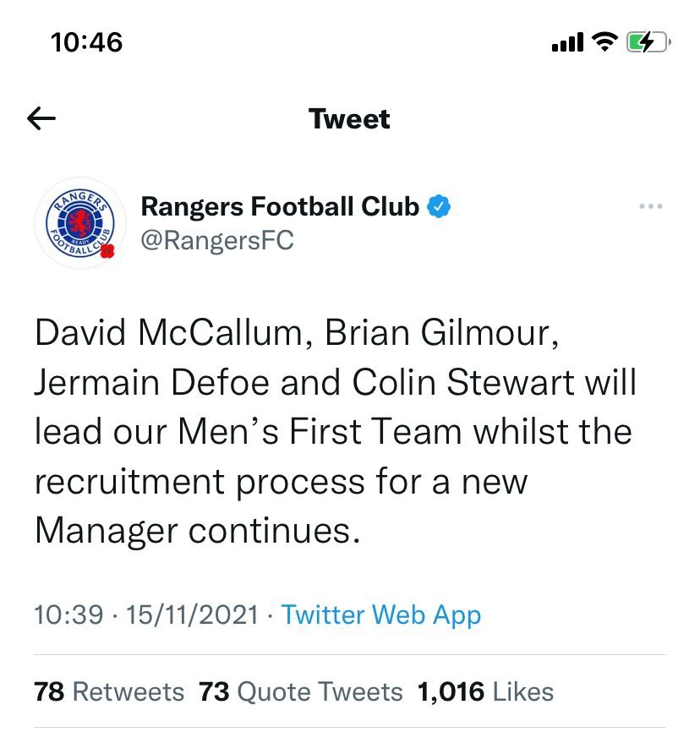
Task: Open the three-dot tweet options menu
Action: point(650,206)
